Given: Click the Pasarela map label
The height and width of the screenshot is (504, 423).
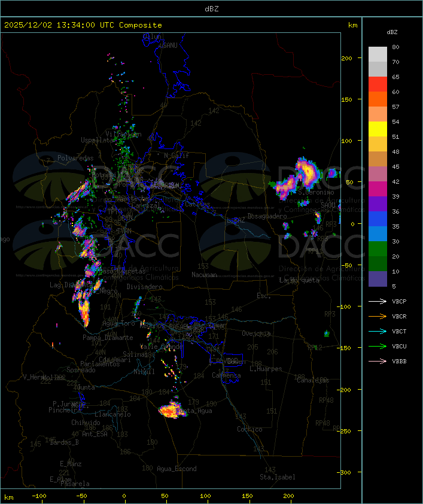Looking at the screenshot, I should coord(75,484).
